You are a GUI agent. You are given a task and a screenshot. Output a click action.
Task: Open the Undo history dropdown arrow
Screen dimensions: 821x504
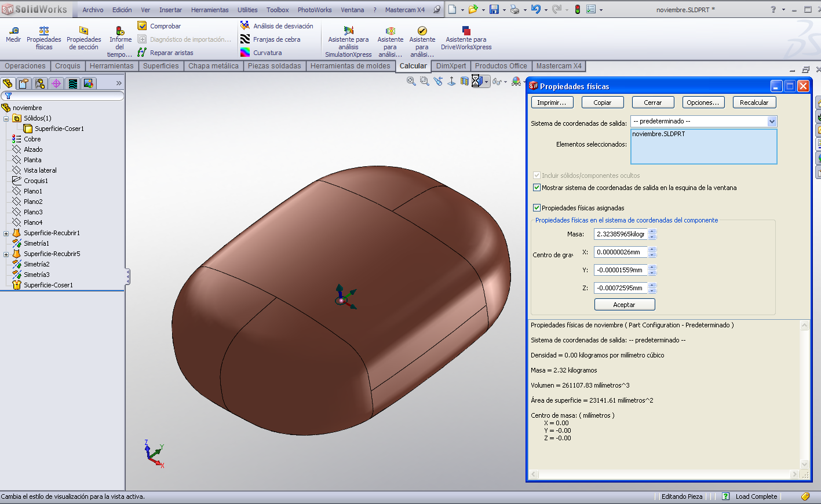546,10
